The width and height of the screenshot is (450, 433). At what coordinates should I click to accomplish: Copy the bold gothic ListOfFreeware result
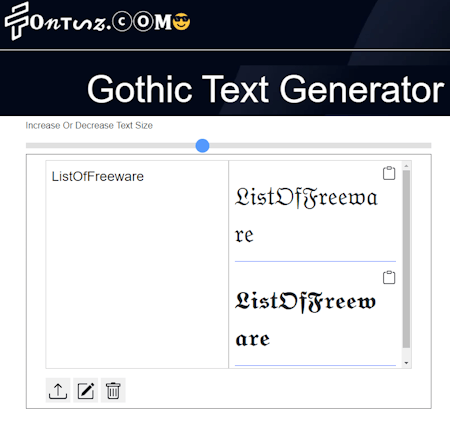pyautogui.click(x=389, y=277)
